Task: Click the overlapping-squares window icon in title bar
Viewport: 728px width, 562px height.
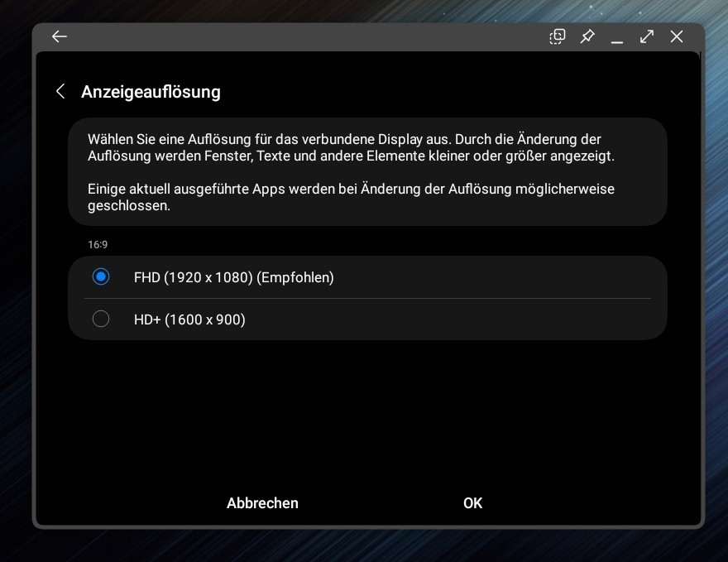Action: click(x=558, y=36)
